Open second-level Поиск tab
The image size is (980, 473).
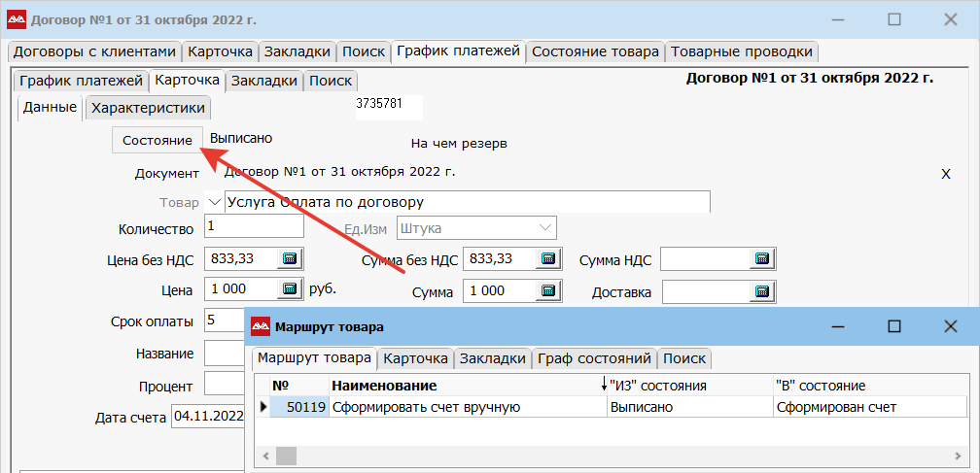pyautogui.click(x=331, y=82)
